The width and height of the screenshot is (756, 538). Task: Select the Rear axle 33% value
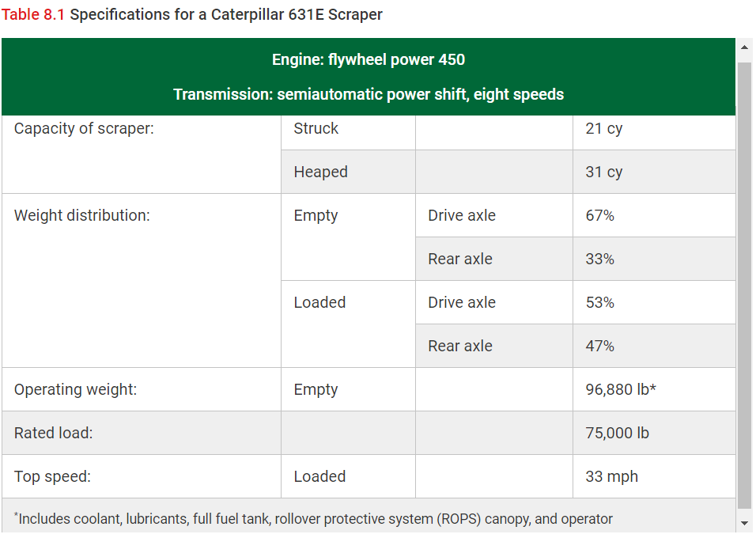tap(593, 258)
